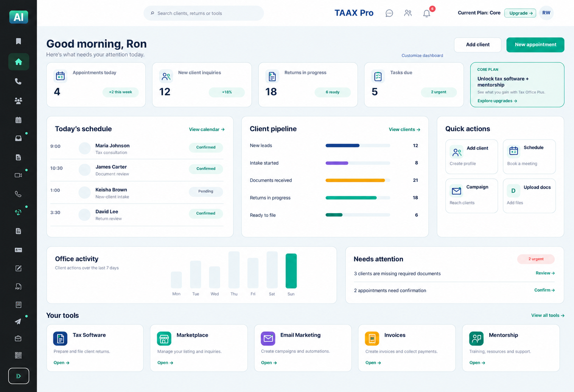The height and width of the screenshot is (392, 574).
Task: Open the bookmark icon in the sidebar
Action: 18,41
